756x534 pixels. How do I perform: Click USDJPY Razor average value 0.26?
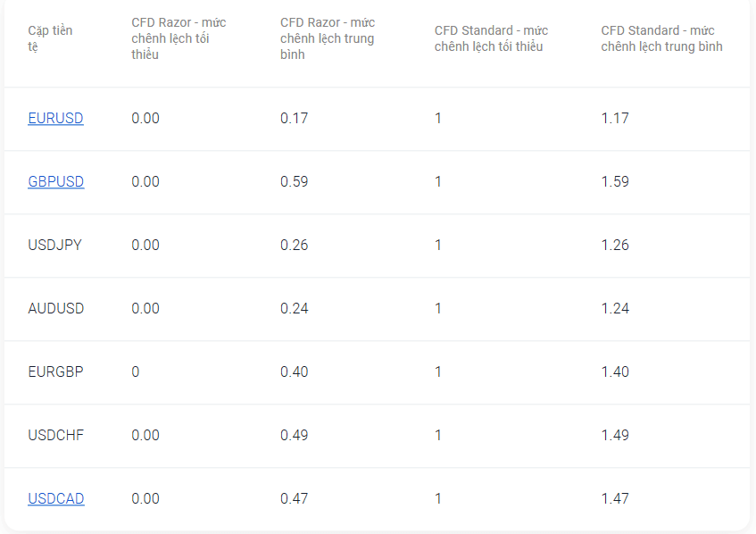[x=295, y=245]
